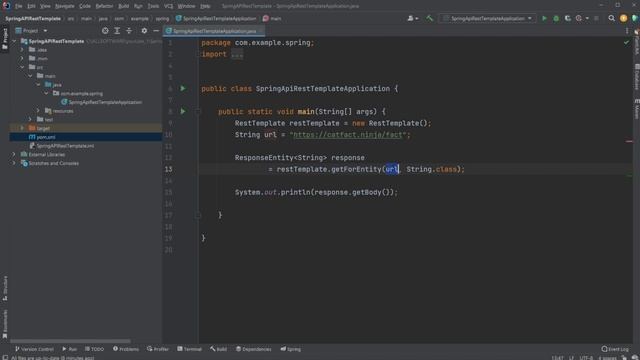The width and height of the screenshot is (640, 360).
Task: Collapse the main folder
Action: [x=31, y=76]
